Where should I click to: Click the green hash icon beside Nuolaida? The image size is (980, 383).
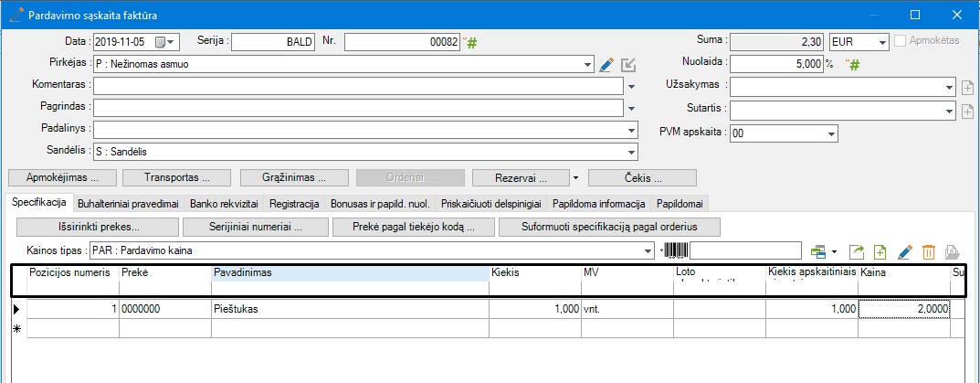point(856,64)
